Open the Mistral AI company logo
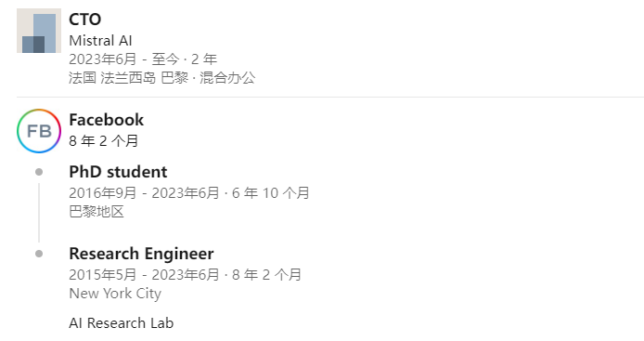Viewport: 644px width, 341px height. point(39,31)
